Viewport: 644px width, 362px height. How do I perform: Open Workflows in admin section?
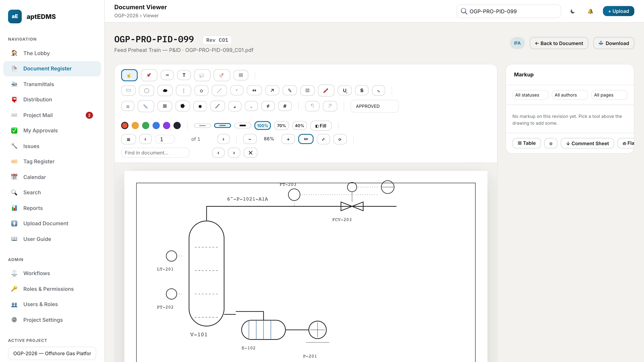pyautogui.click(x=52, y=273)
